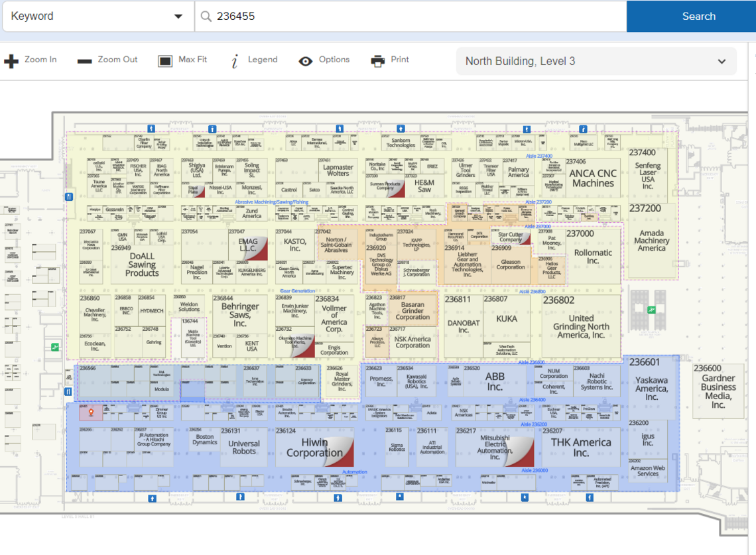Click the restroom icon beside Tsune America
This screenshot has height=555, width=756.
pos(69,197)
